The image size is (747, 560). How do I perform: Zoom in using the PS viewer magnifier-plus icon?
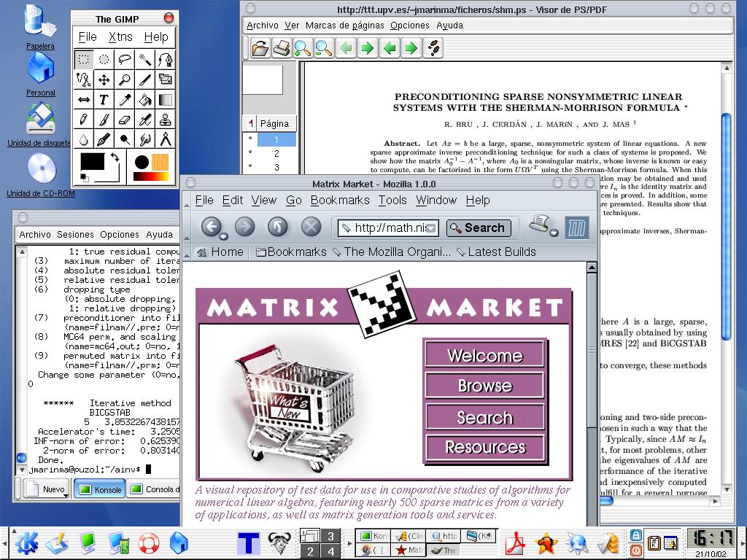click(x=302, y=49)
